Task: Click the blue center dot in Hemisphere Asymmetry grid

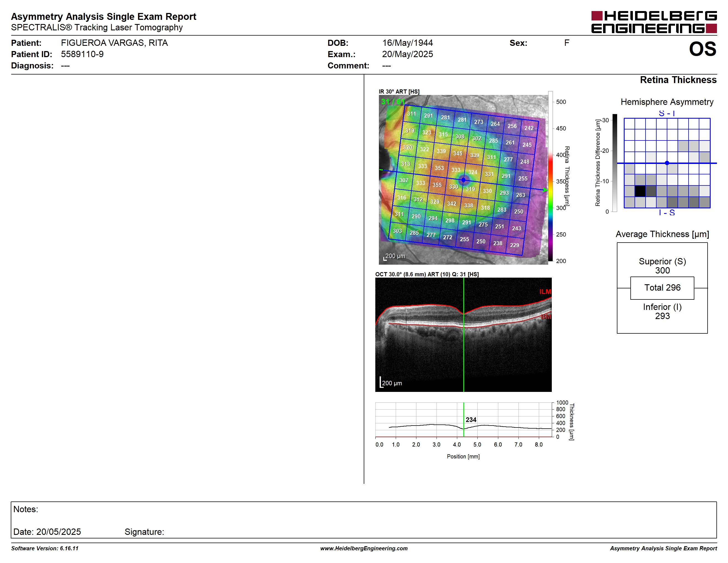Action: [667, 163]
